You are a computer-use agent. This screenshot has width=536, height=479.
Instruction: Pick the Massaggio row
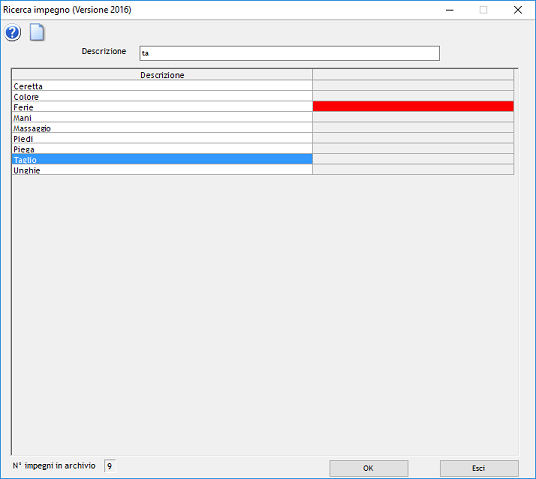[x=162, y=128]
